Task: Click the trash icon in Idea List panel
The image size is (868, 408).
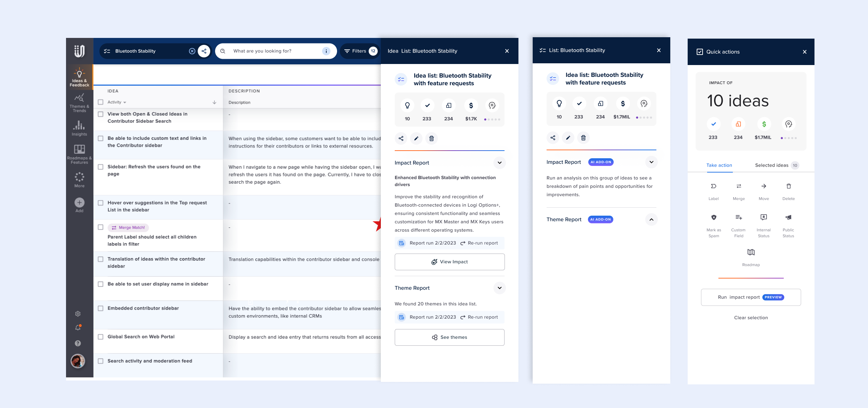Action: [x=432, y=138]
